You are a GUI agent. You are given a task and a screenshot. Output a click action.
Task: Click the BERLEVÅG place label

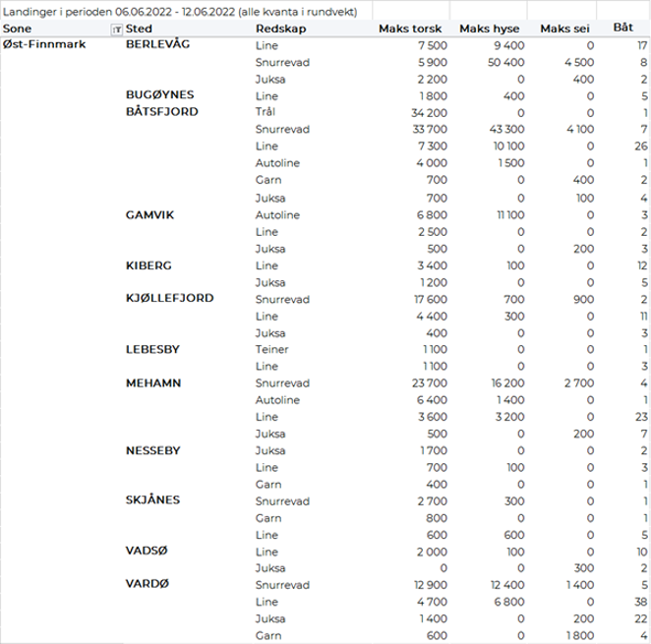pyautogui.click(x=162, y=46)
